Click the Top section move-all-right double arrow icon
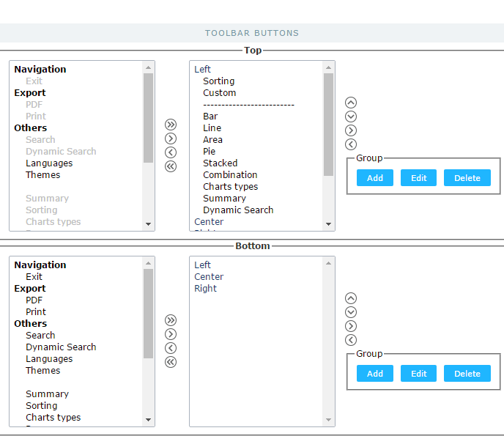 [x=171, y=125]
